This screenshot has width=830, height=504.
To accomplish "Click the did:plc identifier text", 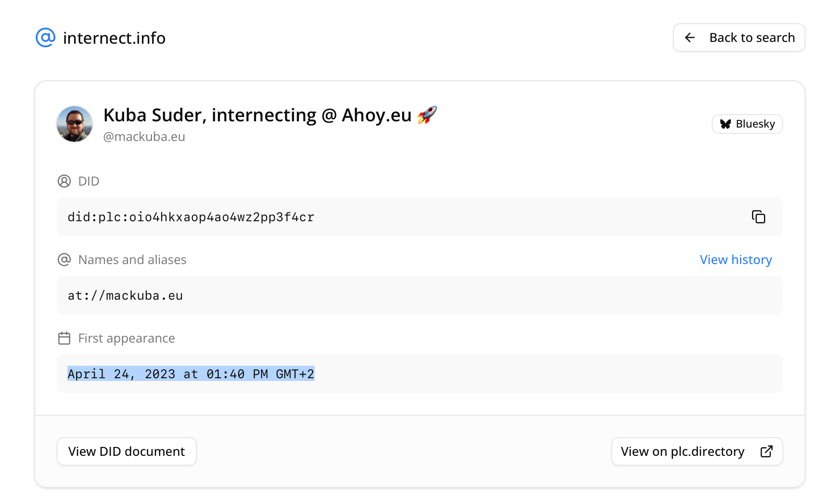I will (x=191, y=217).
